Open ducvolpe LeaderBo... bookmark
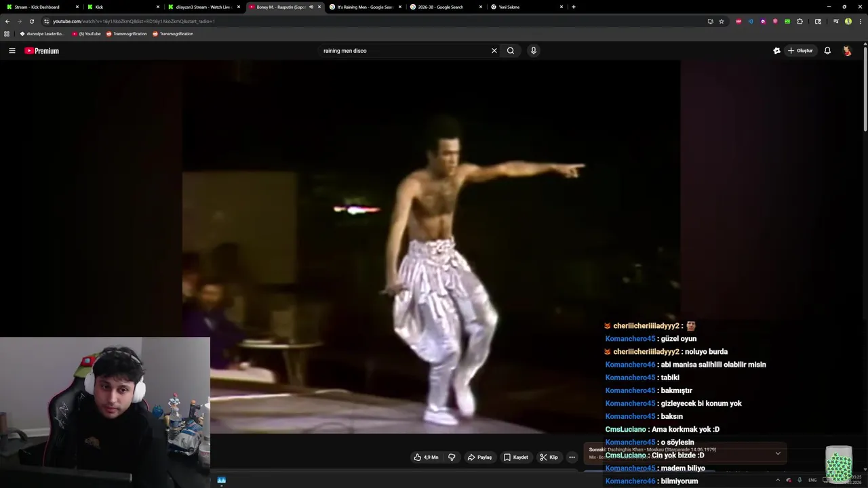Image resolution: width=868 pixels, height=488 pixels. coord(41,34)
